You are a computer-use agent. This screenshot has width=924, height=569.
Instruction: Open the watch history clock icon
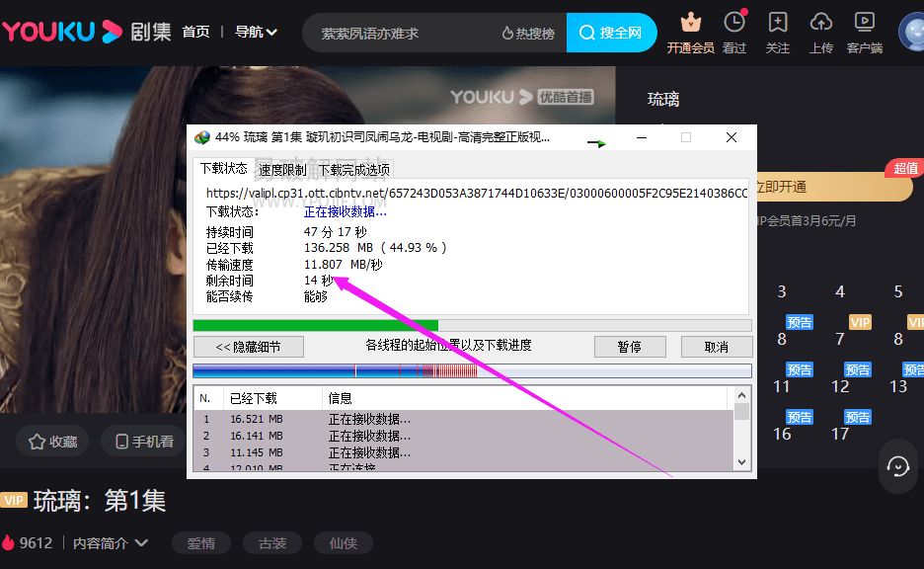pyautogui.click(x=733, y=23)
